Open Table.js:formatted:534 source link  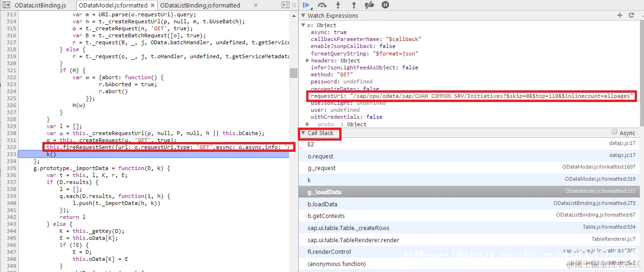click(x=609, y=227)
